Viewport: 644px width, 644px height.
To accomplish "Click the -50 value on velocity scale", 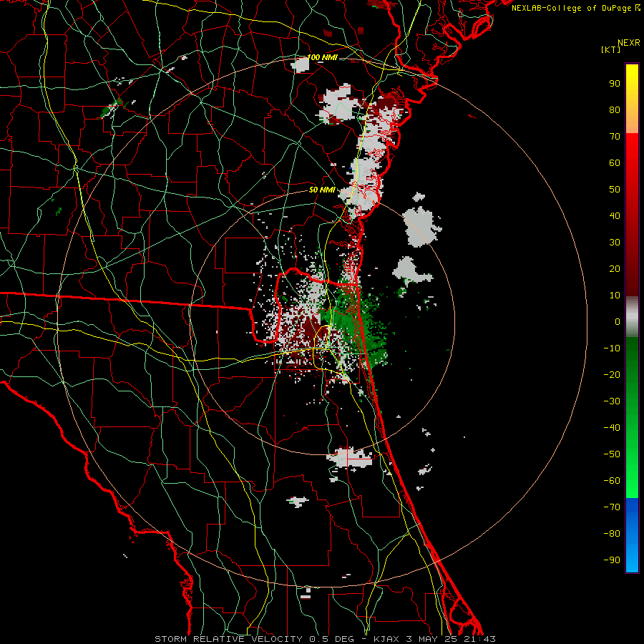I will point(612,454).
